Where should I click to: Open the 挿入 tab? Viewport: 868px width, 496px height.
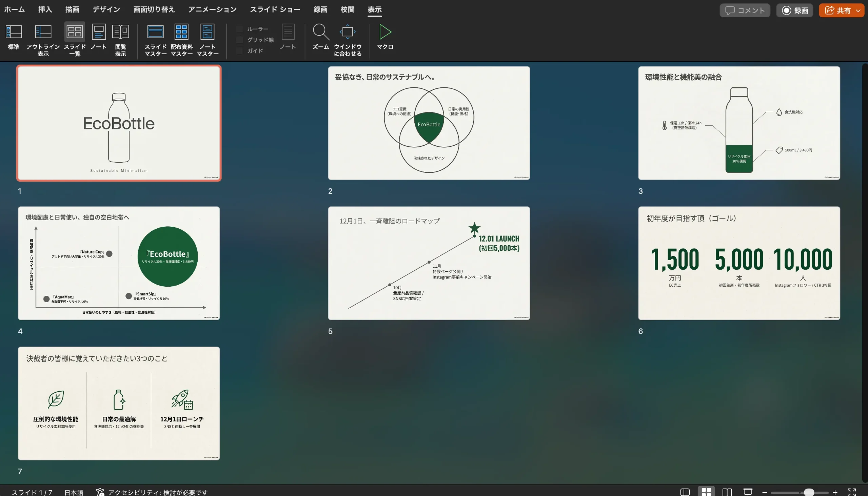tap(45, 9)
